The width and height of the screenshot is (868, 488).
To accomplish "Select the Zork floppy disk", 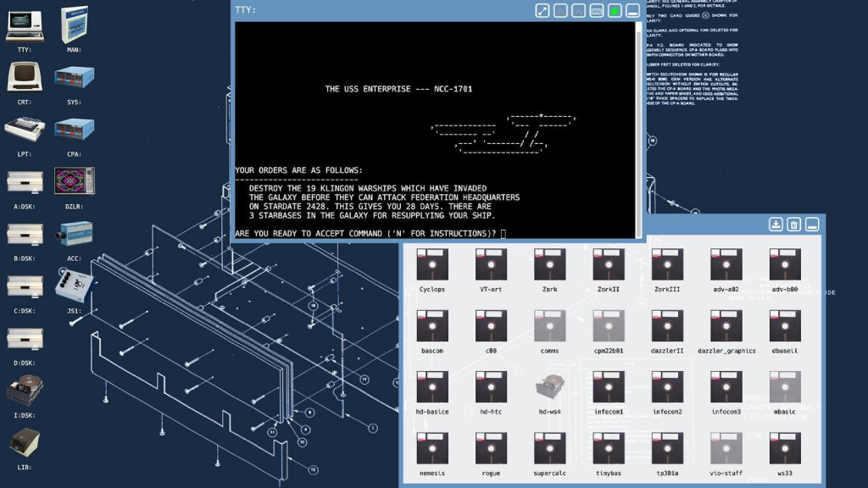I will tap(549, 264).
